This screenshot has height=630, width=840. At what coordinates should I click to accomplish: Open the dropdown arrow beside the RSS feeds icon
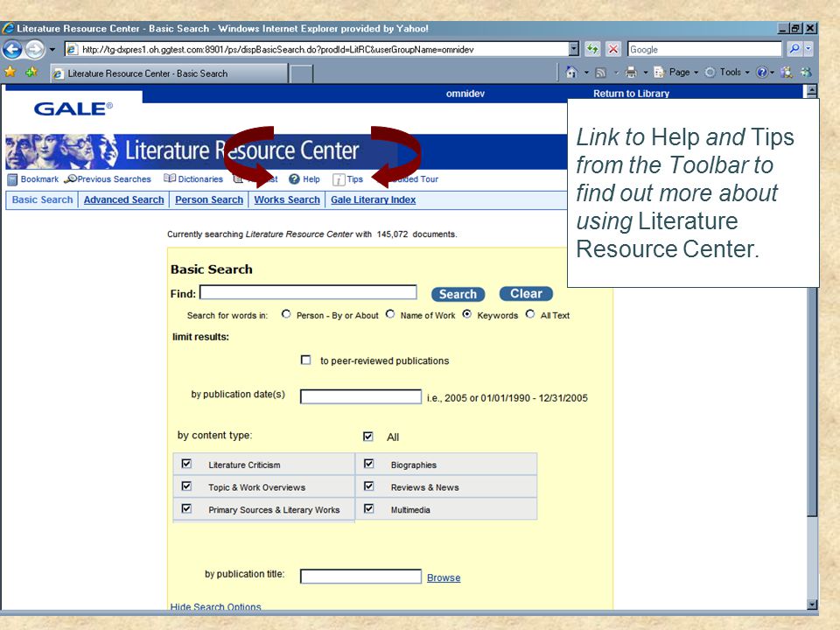pos(615,73)
